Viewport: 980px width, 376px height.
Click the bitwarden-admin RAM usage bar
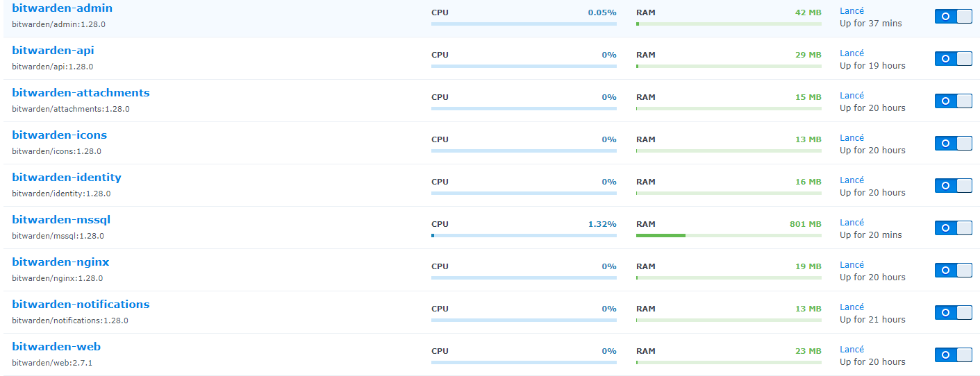tap(729, 24)
